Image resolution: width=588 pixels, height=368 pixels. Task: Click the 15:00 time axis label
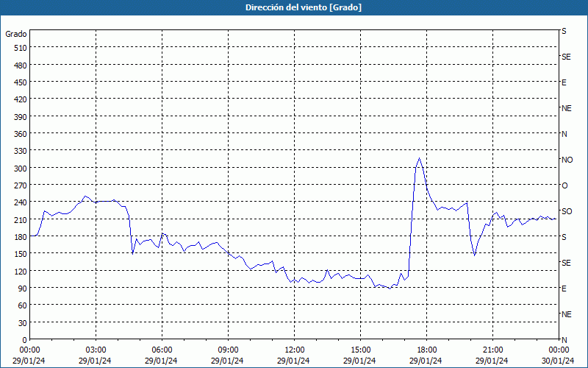coord(360,350)
